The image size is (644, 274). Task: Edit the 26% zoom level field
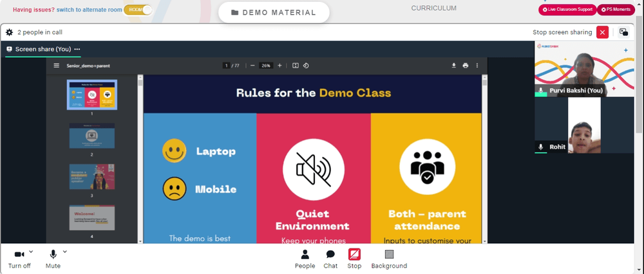click(266, 66)
